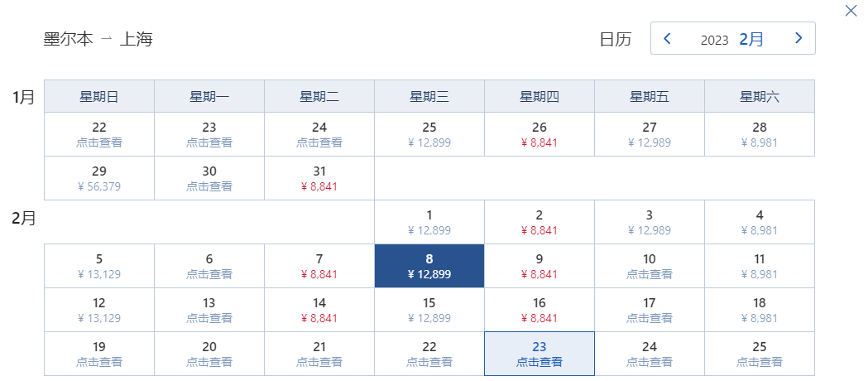View prices for February 23
The height and width of the screenshot is (381, 868).
[x=540, y=354]
